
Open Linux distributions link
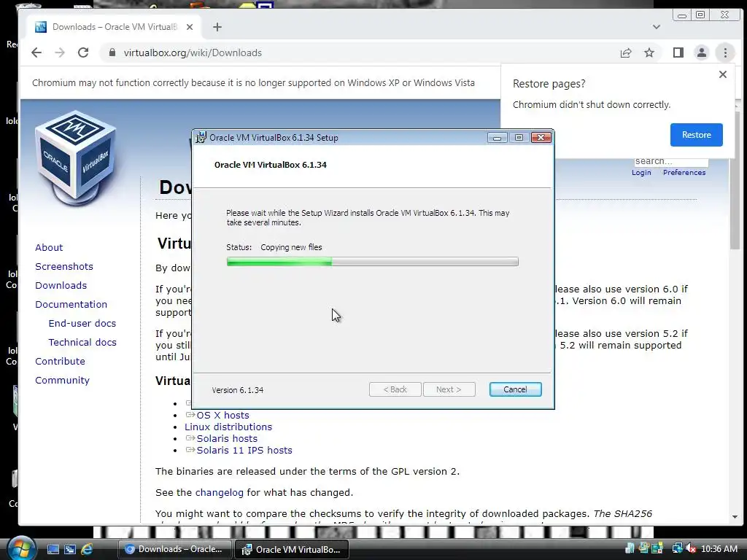tap(228, 427)
